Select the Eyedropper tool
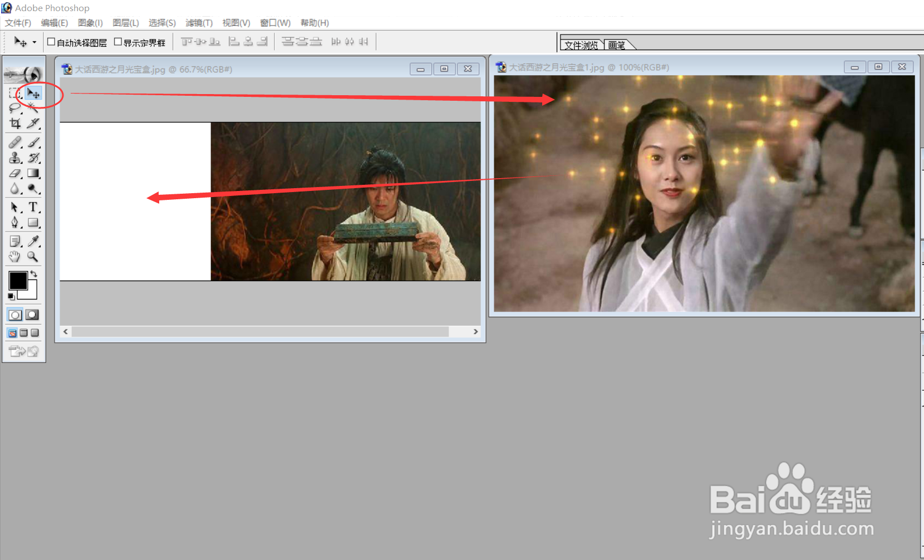 coord(33,241)
